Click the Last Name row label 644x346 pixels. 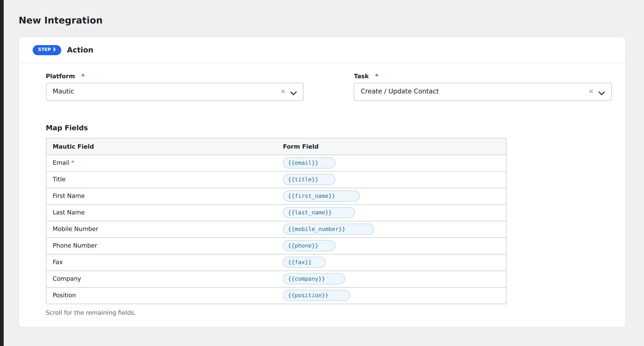[x=69, y=212]
